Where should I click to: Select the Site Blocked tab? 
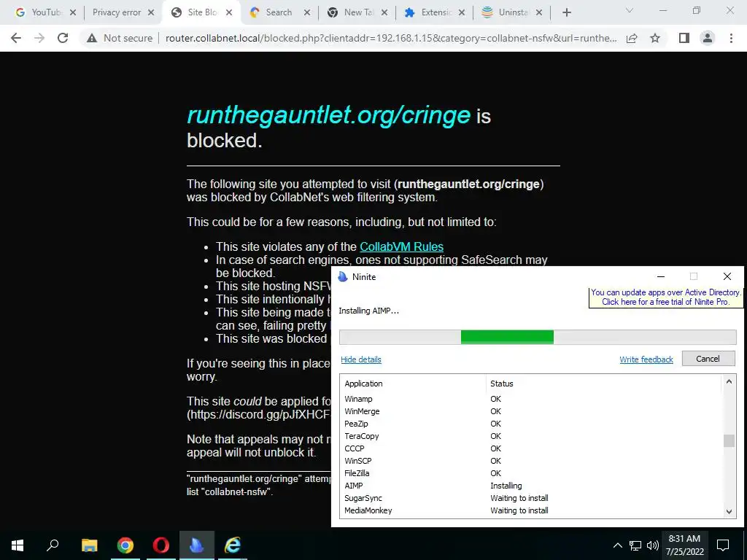pyautogui.click(x=203, y=12)
